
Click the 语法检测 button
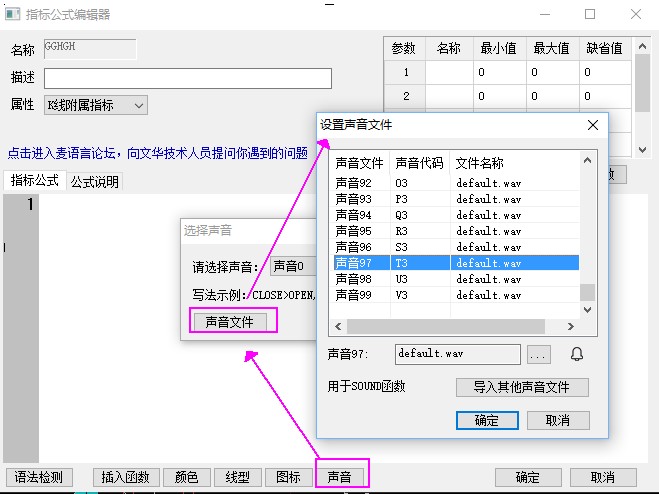(x=41, y=477)
